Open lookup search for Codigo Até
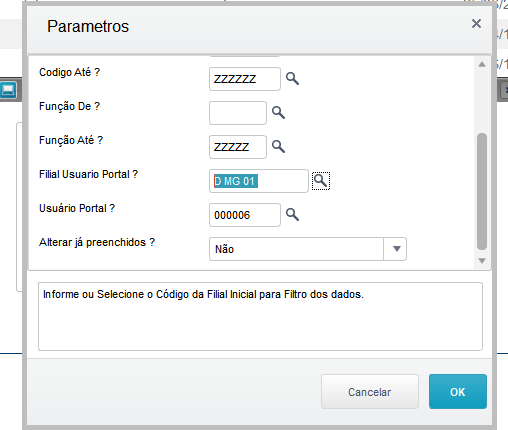Image resolution: width=508 pixels, height=430 pixels. (x=292, y=79)
